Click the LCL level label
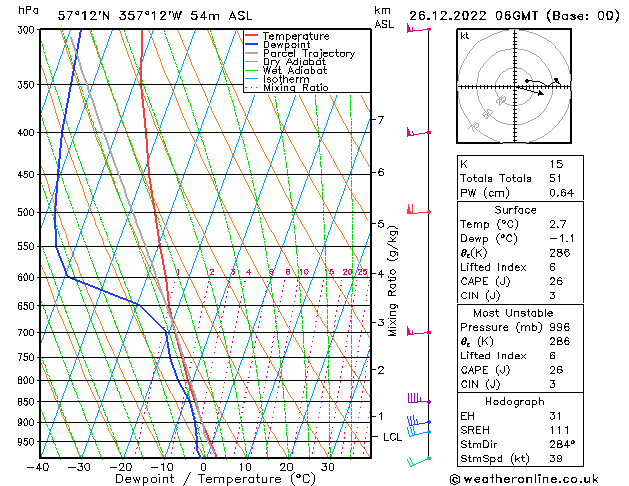Viewport: 629px width, 486px height. pyautogui.click(x=392, y=437)
